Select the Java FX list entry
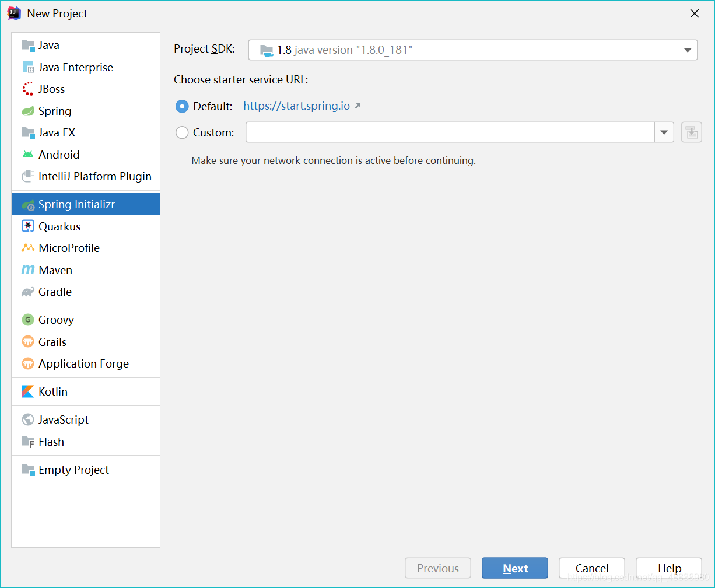Image resolution: width=715 pixels, height=588 pixels. [86, 132]
